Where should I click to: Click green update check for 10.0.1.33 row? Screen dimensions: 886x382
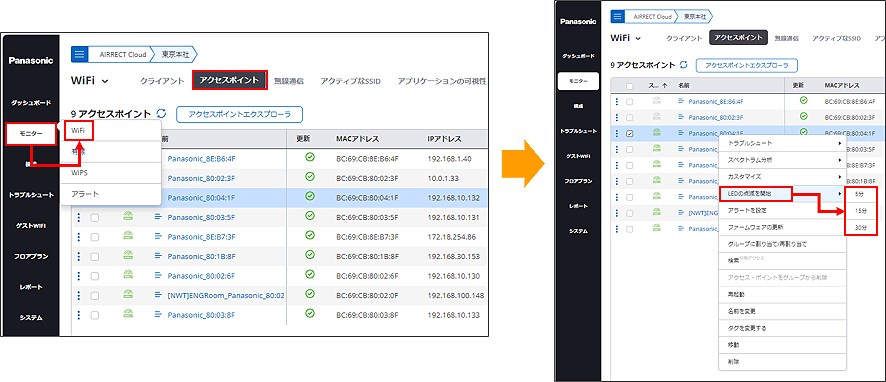310,177
